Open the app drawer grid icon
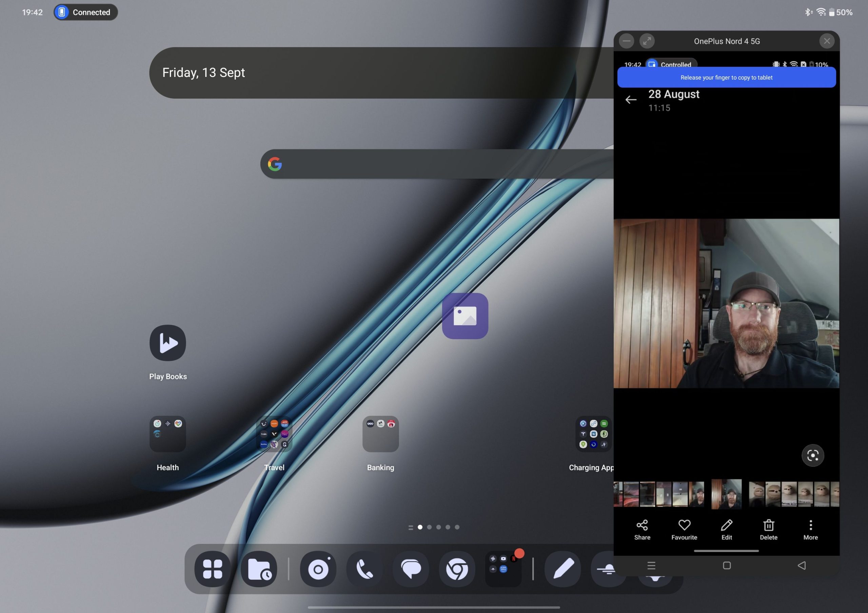 click(x=213, y=569)
